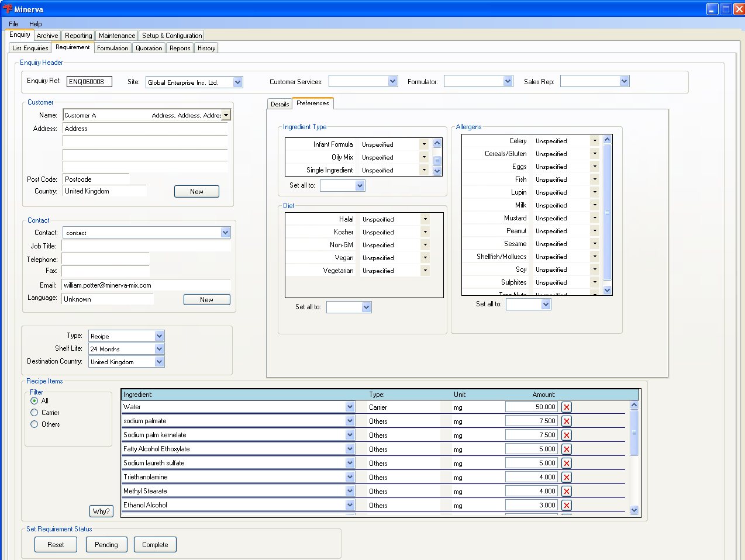Open the Halal preference dropdown
Image resolution: width=745 pixels, height=560 pixels.
pyautogui.click(x=425, y=219)
